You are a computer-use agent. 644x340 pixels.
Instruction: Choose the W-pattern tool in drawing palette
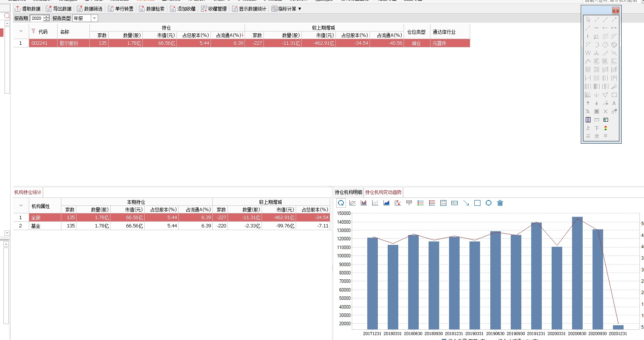(588, 53)
